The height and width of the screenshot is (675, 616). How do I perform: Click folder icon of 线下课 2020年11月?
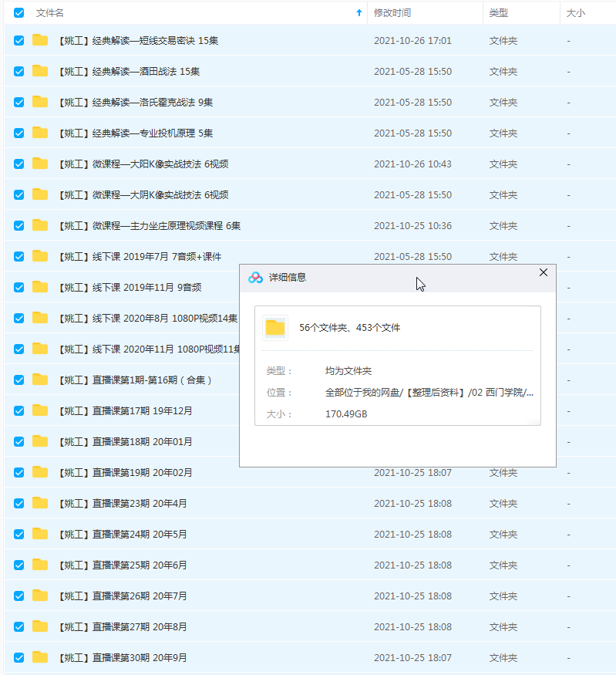40,349
